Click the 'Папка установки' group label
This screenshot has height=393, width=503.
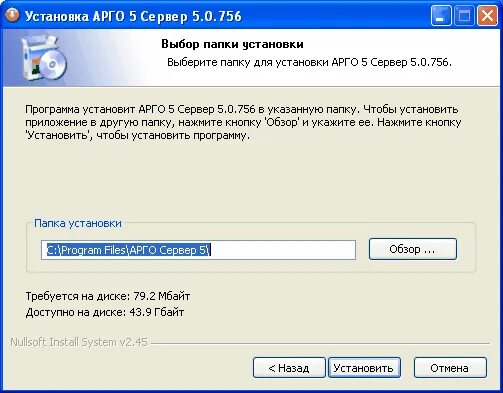78,223
